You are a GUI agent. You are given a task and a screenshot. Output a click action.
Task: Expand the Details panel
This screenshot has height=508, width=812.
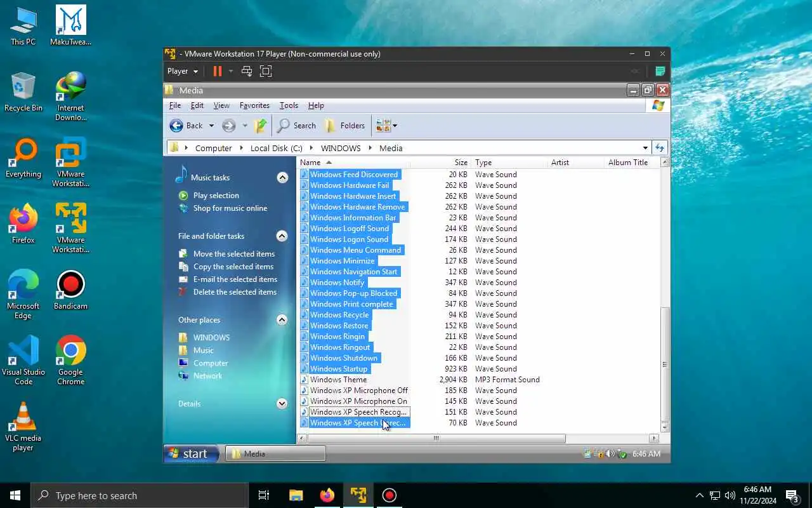[282, 404]
